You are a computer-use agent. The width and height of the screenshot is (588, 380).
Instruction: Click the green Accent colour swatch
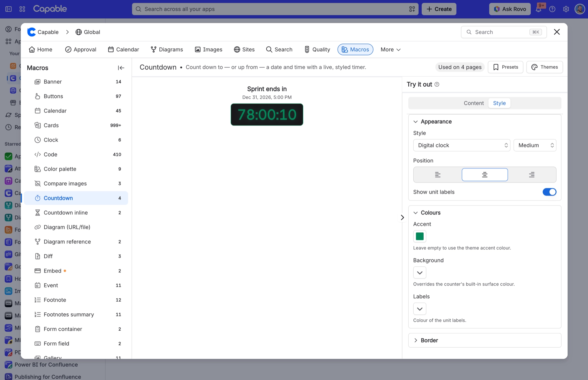(x=420, y=236)
